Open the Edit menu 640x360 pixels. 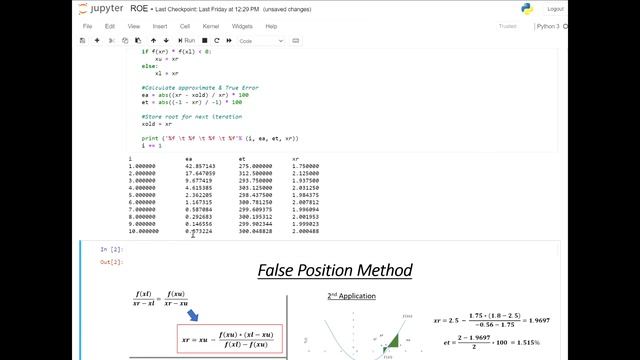109,26
